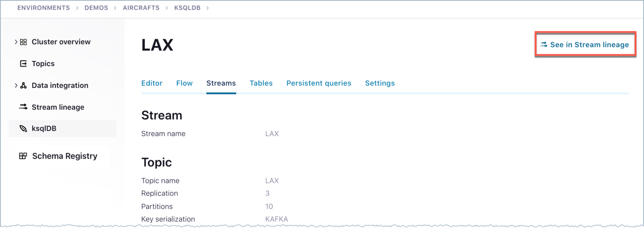Click the Topic section heading
Screen dimensions: 644x228
pos(156,163)
